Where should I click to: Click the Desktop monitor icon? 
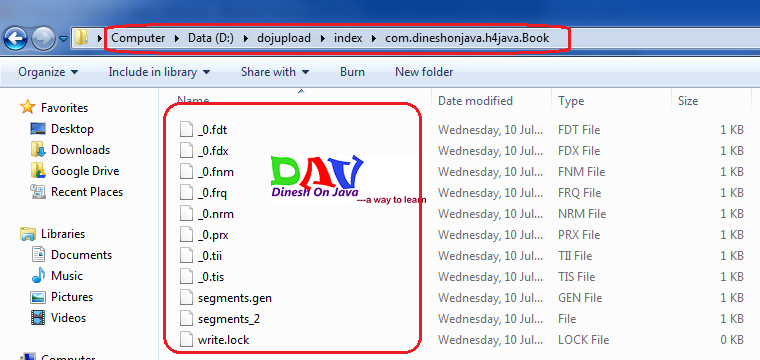pos(38,129)
